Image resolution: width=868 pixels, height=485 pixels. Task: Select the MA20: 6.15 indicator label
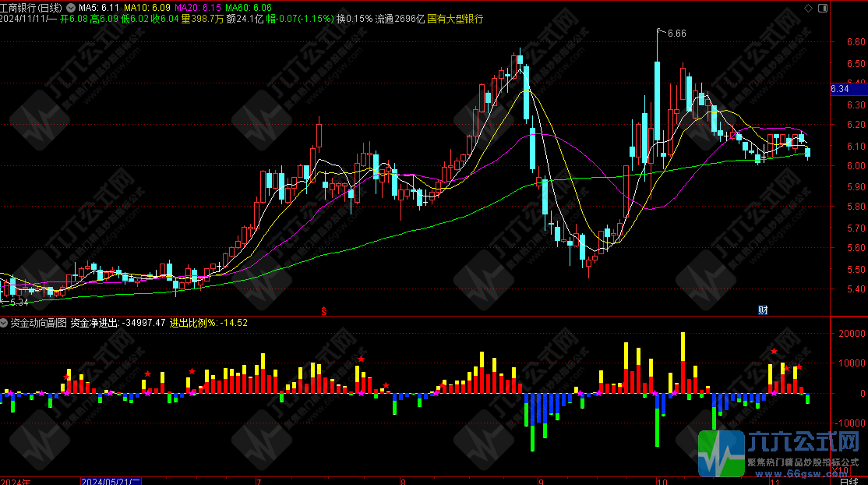tap(198, 8)
